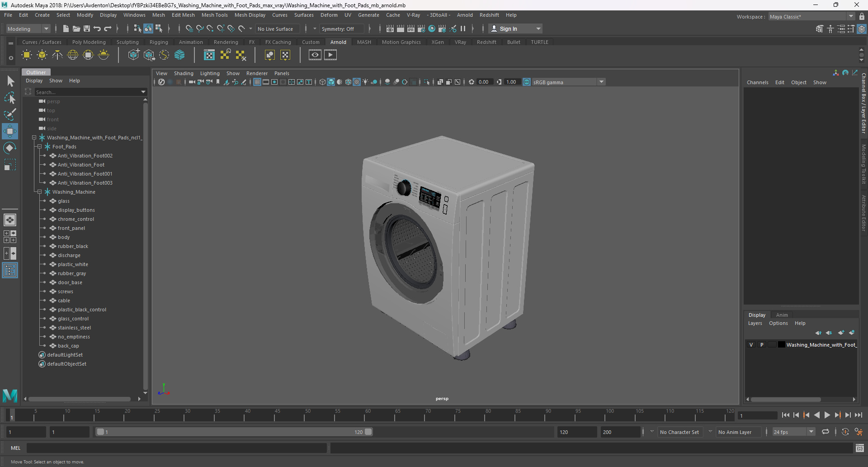
Task: Open the Script Editor icon
Action: coord(860,448)
